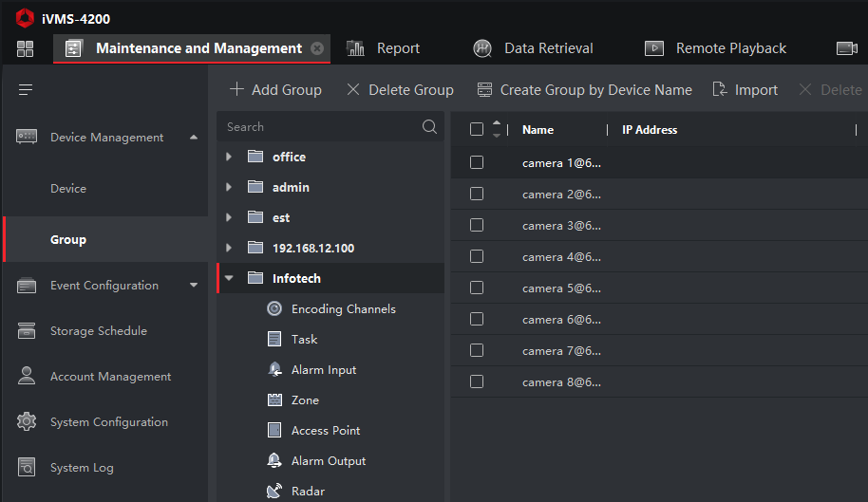The height and width of the screenshot is (502, 868).
Task: Select the Encoding Channels camera icon
Action: point(274,308)
